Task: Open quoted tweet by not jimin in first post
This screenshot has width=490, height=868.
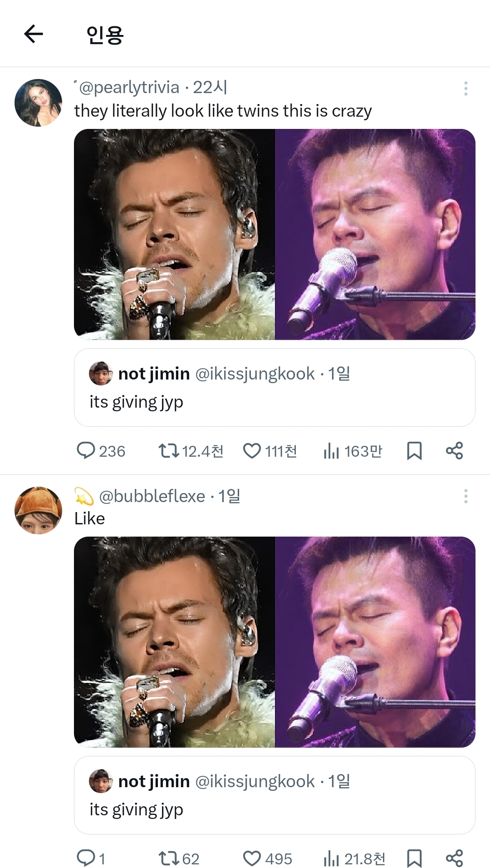Action: coord(274,387)
